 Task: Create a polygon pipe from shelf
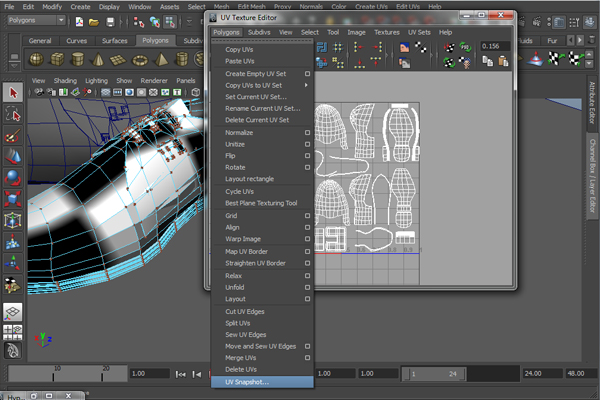[x=182, y=59]
